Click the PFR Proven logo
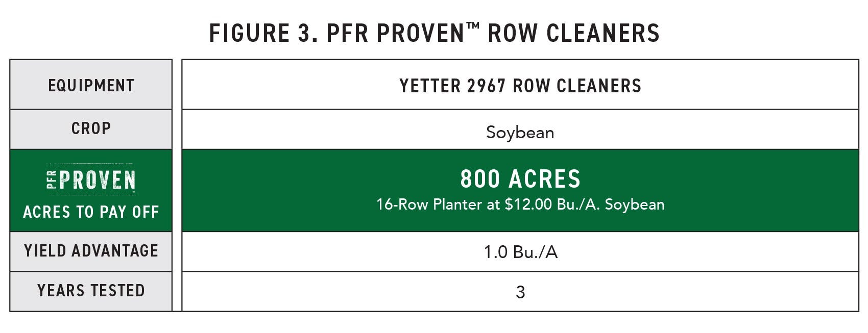Image resolution: width=868 pixels, height=333 pixels. click(91, 179)
